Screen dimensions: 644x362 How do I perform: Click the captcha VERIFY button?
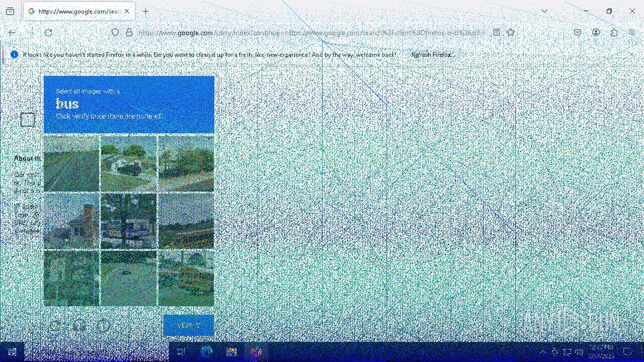coord(189,325)
